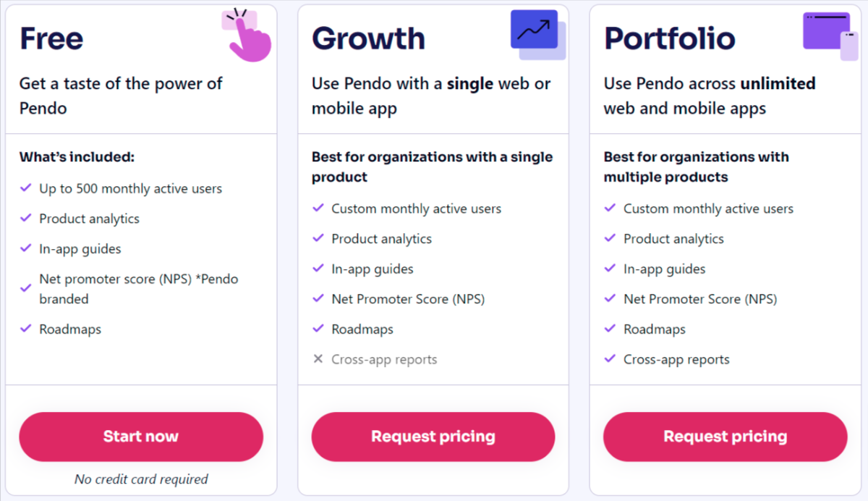
Task: Click checkmark beside Portfolio Cross-app reports
Action: [x=610, y=359]
